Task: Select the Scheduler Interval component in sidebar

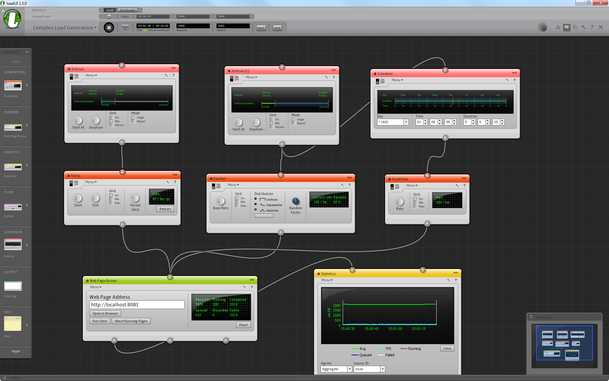Action: pos(13,245)
